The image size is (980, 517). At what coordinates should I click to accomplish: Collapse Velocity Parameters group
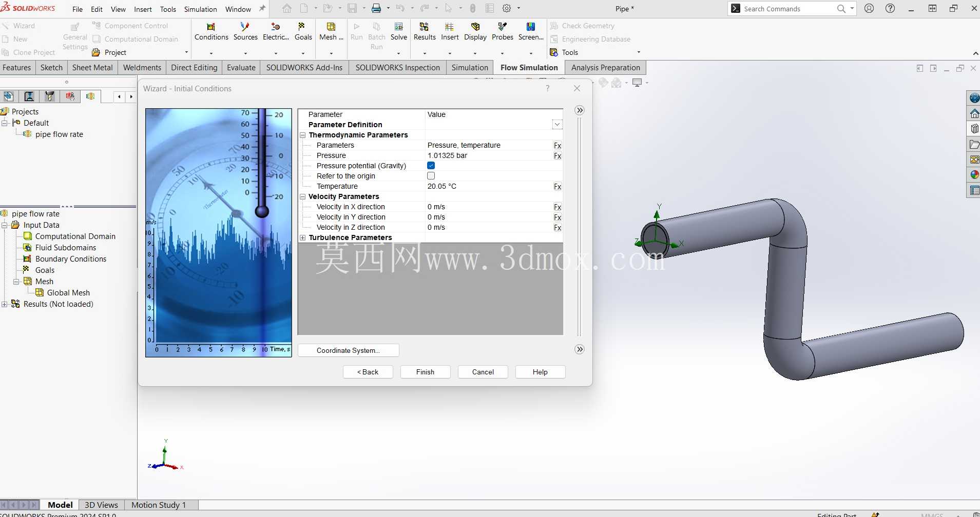pos(303,196)
